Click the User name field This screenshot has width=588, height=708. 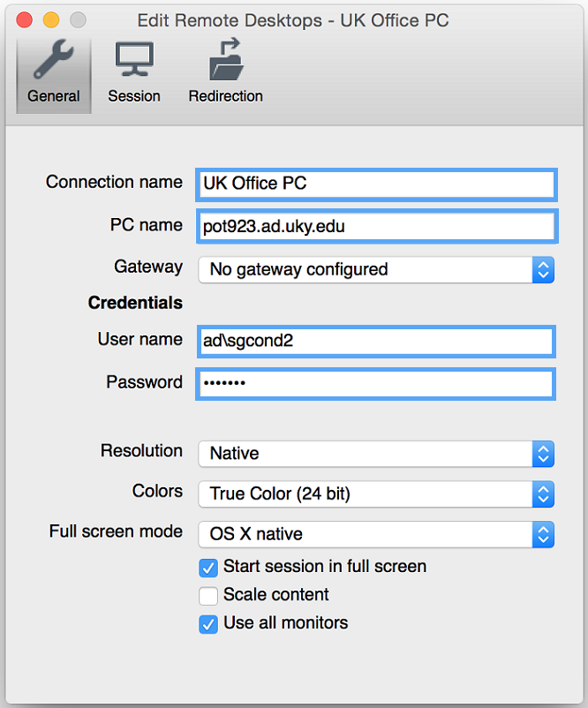376,342
